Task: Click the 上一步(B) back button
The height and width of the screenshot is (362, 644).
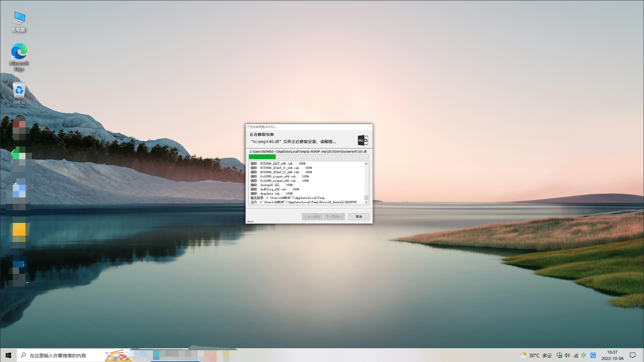Action: (x=312, y=217)
